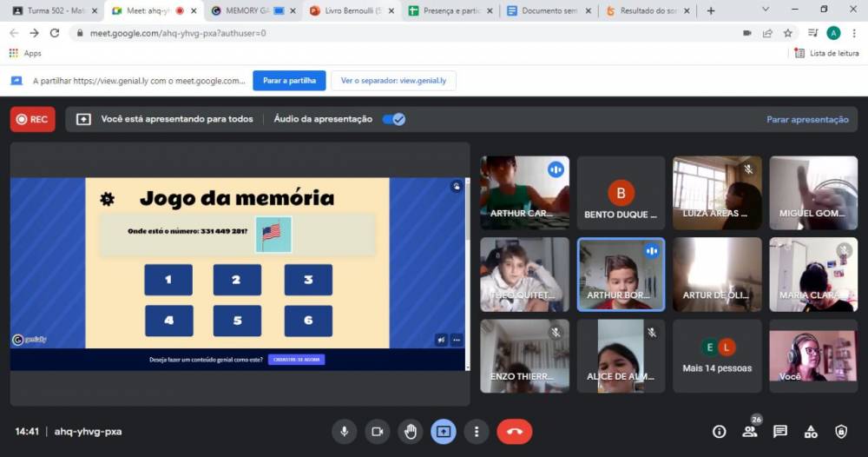Click the present screen button
The height and width of the screenshot is (457, 868).
[443, 431]
